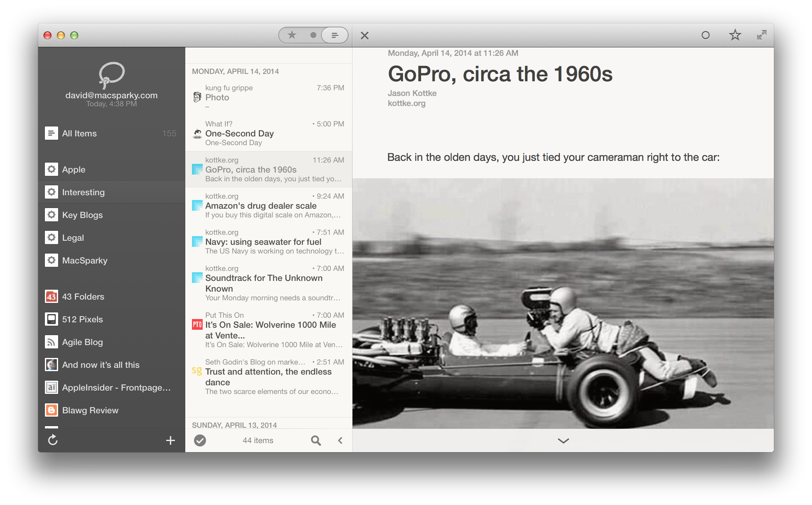Click the refresh feeds icon
Image resolution: width=812 pixels, height=505 pixels.
(x=53, y=440)
